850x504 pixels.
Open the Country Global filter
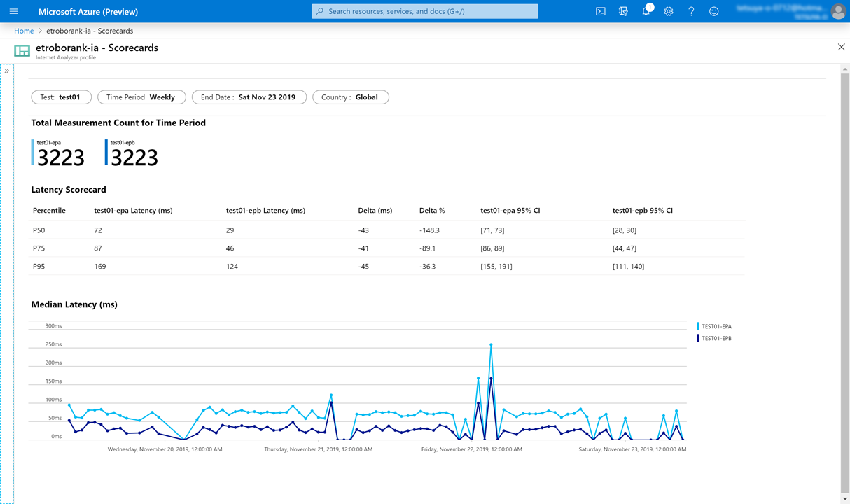[x=350, y=97]
